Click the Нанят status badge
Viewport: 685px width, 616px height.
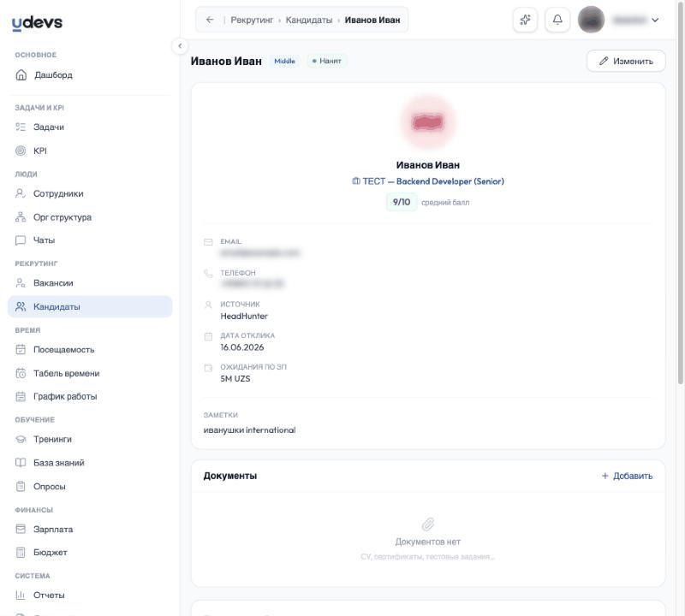coord(327,61)
